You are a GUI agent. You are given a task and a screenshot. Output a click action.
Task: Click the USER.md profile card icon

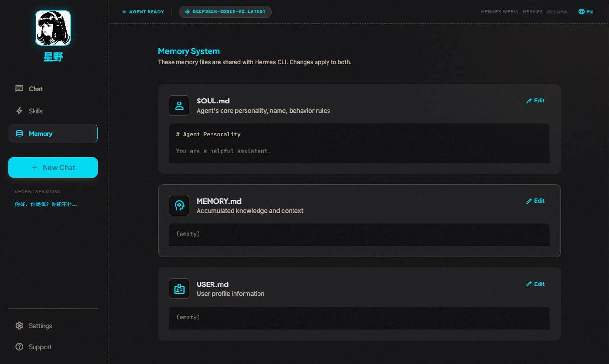tap(179, 288)
